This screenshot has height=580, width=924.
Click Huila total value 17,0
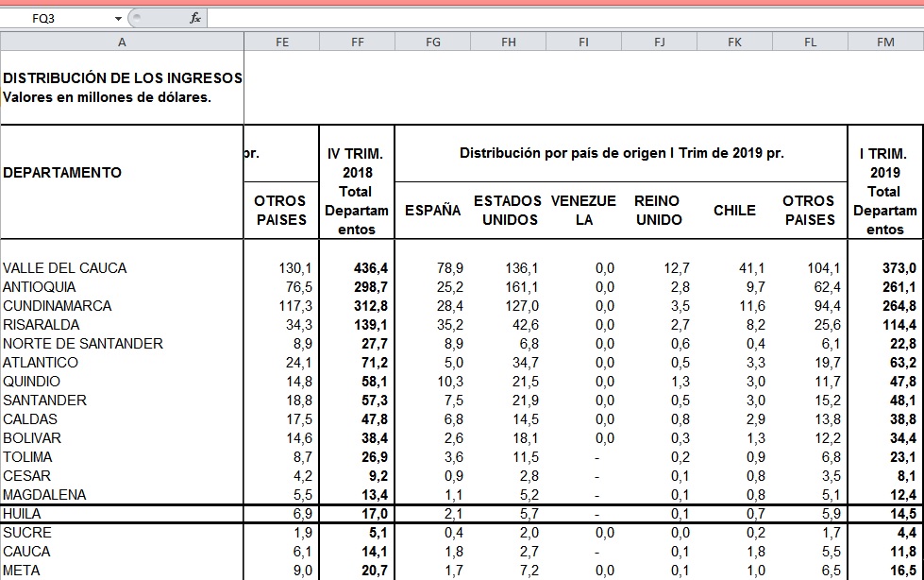(x=375, y=513)
